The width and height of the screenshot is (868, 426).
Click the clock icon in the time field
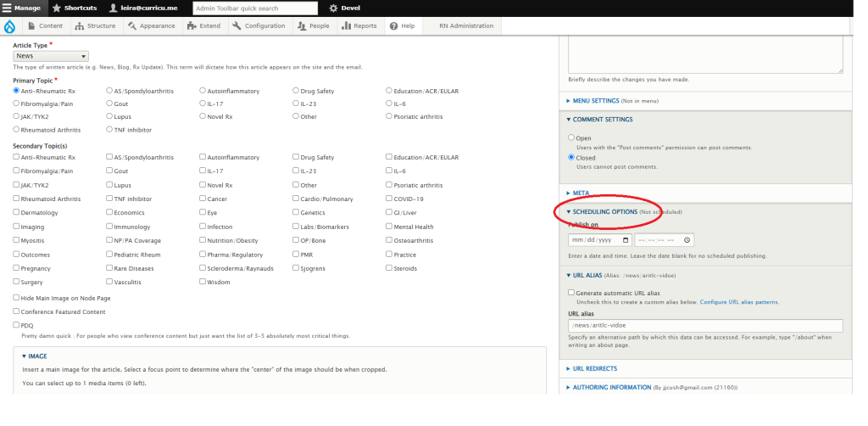(687, 240)
